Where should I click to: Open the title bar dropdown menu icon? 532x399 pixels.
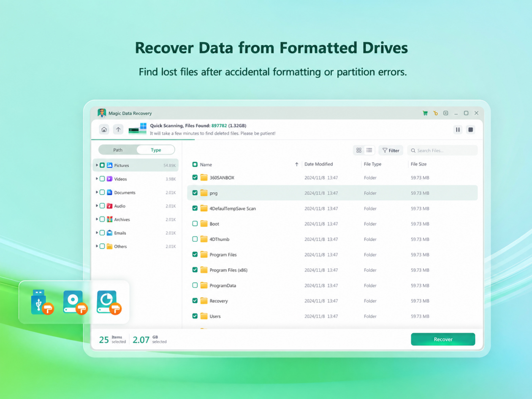tap(446, 113)
